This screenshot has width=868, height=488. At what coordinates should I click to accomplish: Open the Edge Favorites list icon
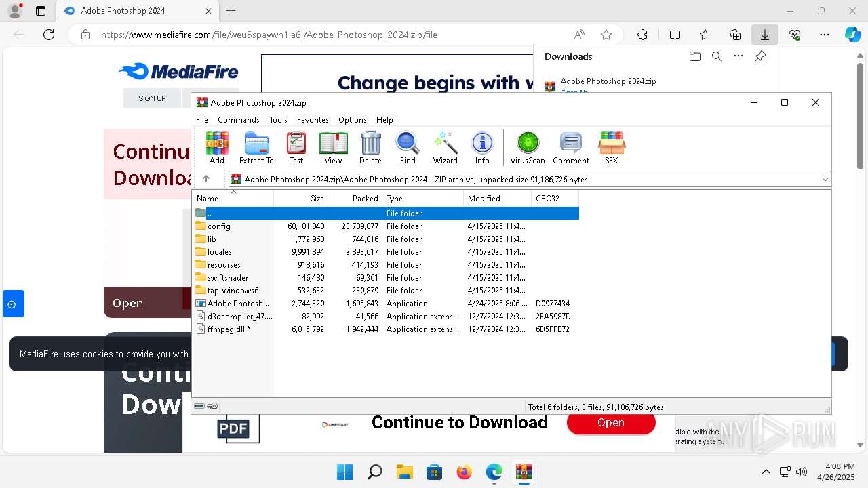(x=705, y=35)
